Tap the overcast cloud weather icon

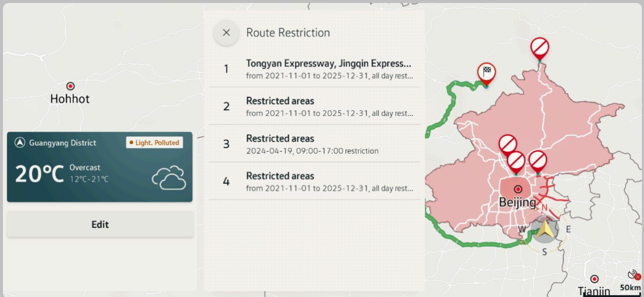click(x=169, y=178)
